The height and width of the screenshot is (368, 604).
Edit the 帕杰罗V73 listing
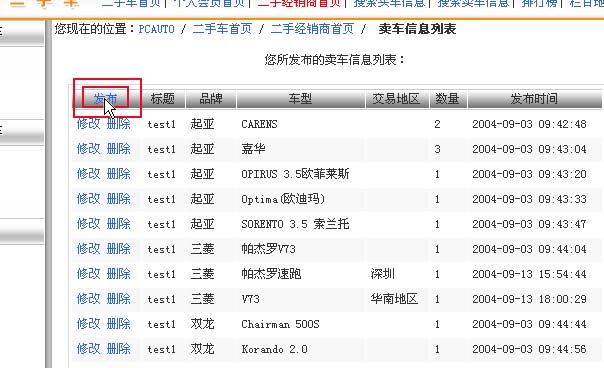89,249
